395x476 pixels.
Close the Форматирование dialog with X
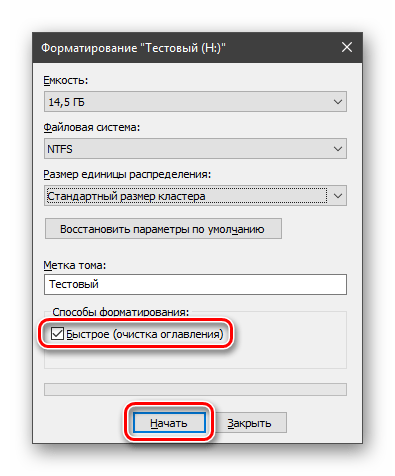(347, 47)
